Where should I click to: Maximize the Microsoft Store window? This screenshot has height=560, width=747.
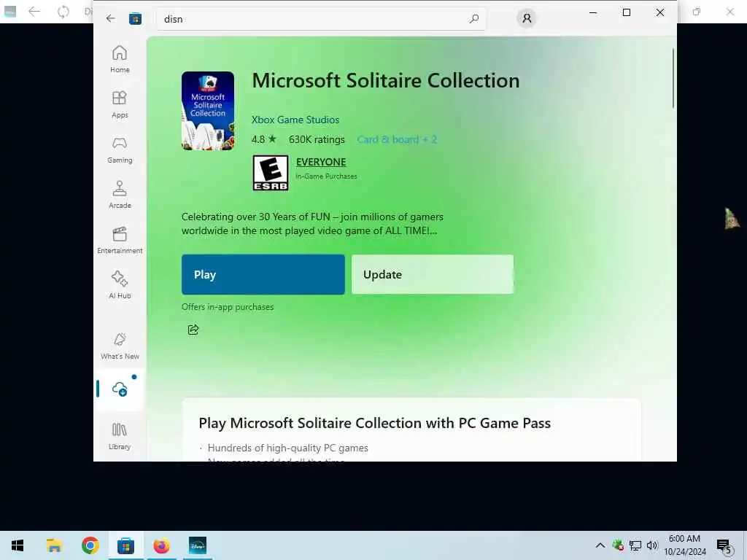tap(627, 13)
